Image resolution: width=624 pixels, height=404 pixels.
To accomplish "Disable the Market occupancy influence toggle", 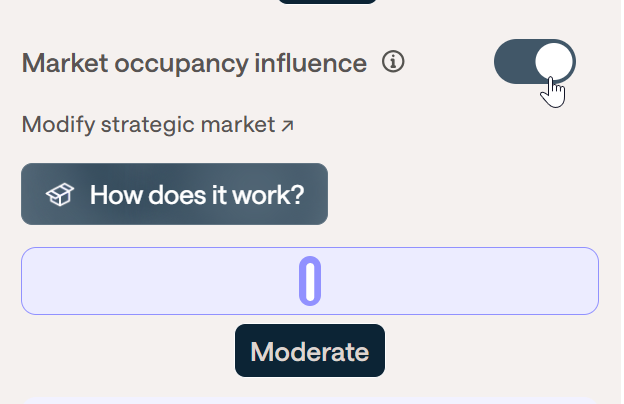I will tap(535, 62).
